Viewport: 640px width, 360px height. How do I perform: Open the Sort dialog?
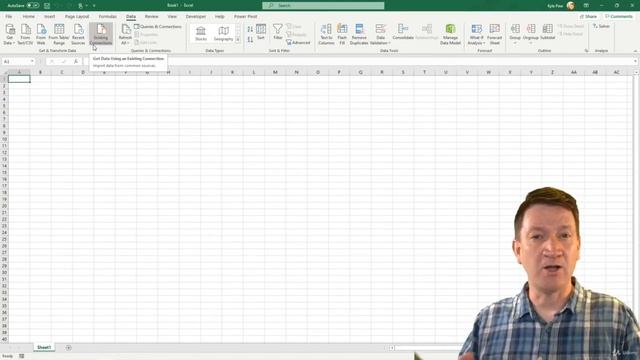tap(261, 32)
